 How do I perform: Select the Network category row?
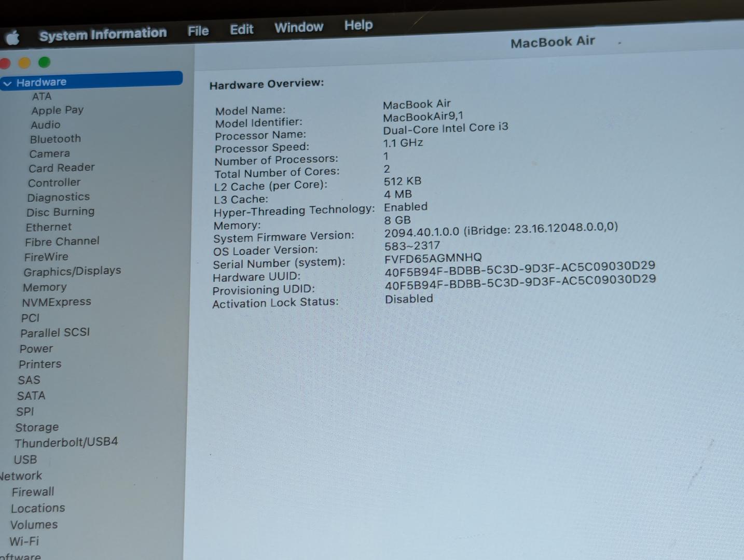click(21, 476)
